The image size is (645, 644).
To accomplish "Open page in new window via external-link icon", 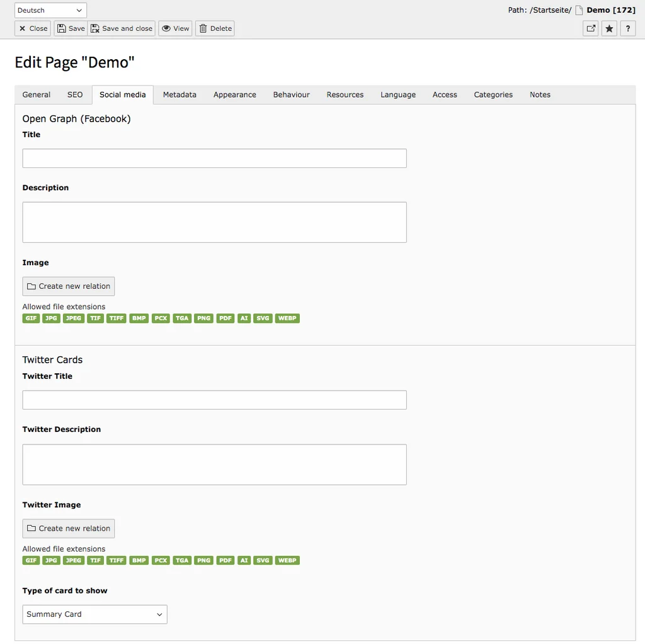I will (x=590, y=28).
